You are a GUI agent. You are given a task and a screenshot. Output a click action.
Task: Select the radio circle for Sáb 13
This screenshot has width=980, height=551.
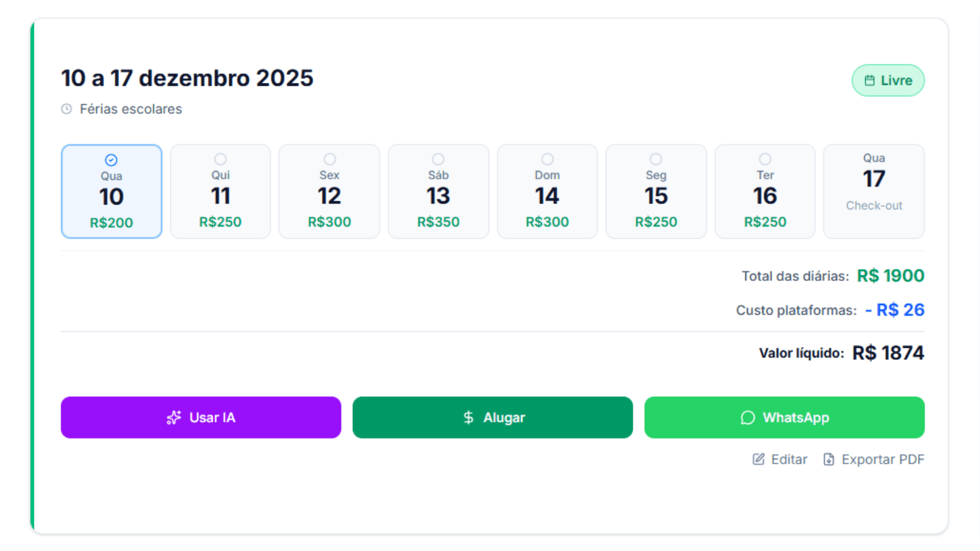pos(438,159)
